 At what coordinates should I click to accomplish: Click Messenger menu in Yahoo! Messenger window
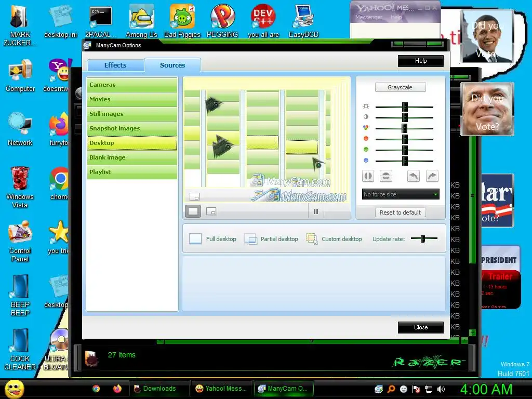click(368, 17)
